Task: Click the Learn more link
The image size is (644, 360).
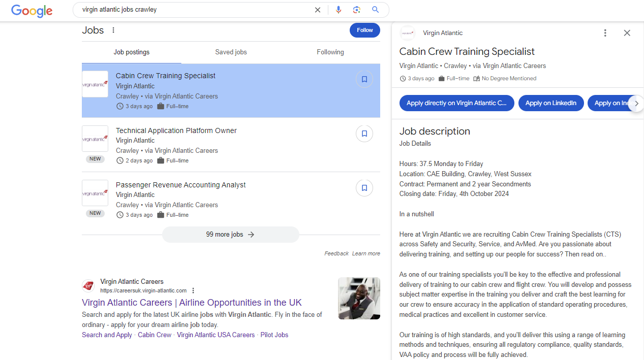Action: click(366, 253)
